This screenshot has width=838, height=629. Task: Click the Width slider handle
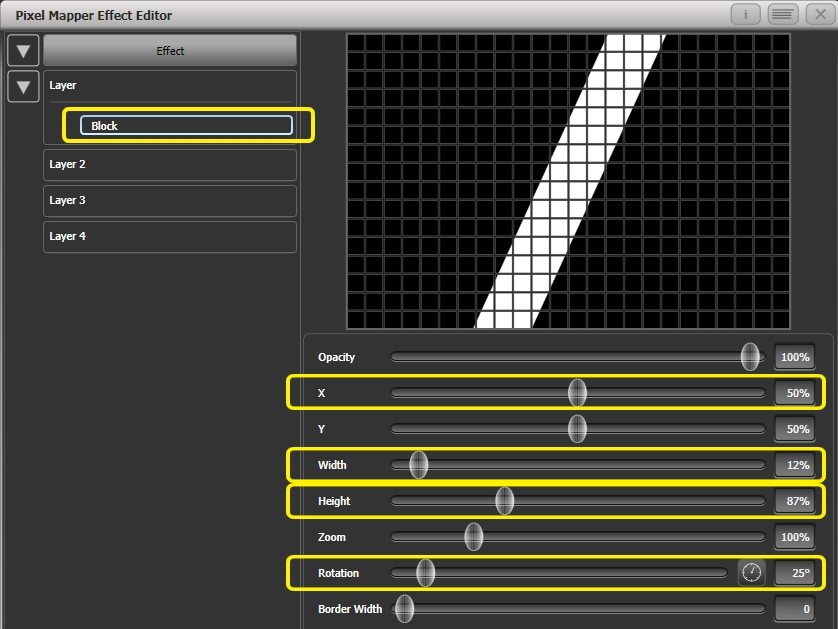coord(420,465)
